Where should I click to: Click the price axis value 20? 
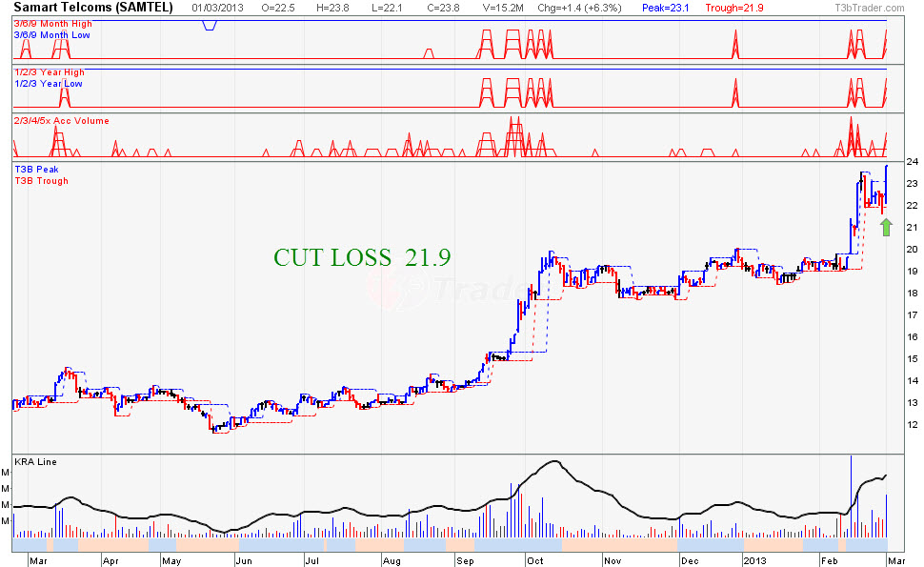(913, 250)
